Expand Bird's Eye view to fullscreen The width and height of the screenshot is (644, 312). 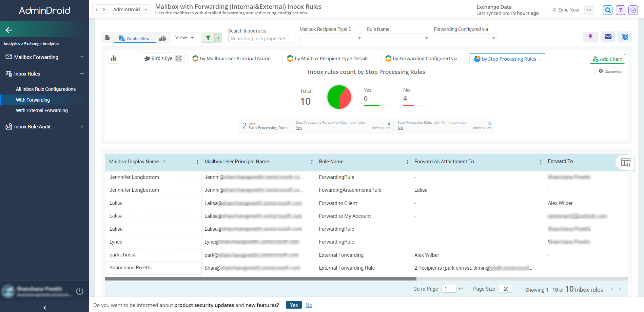(x=179, y=58)
